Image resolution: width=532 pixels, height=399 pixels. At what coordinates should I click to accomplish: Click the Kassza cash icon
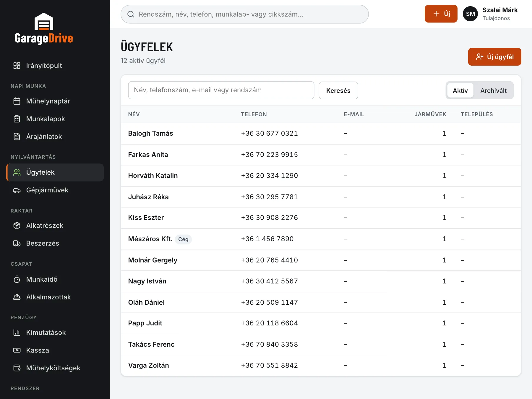click(17, 350)
